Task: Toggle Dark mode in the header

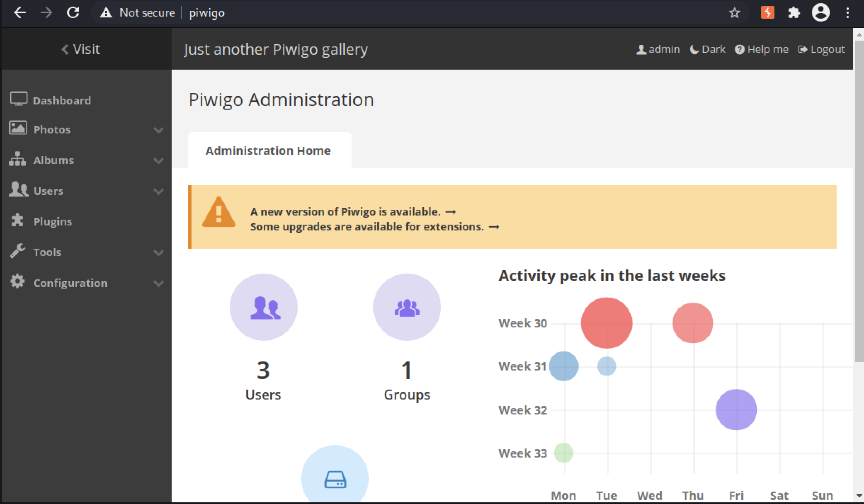Action: [x=707, y=49]
